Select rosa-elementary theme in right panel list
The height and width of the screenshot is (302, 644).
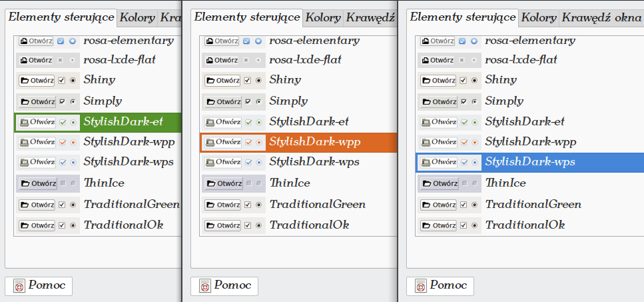tap(529, 40)
